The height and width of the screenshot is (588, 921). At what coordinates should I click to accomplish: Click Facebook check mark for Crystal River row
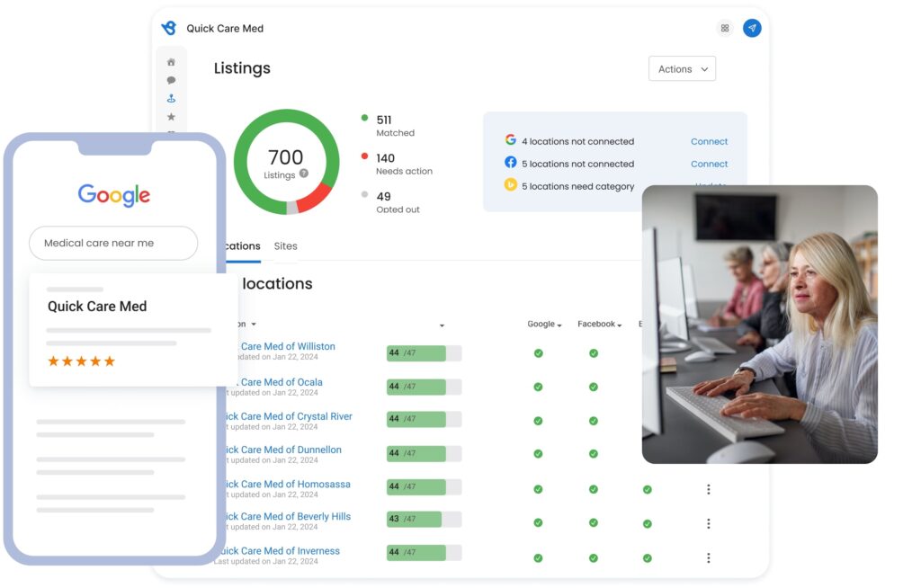pos(594,421)
